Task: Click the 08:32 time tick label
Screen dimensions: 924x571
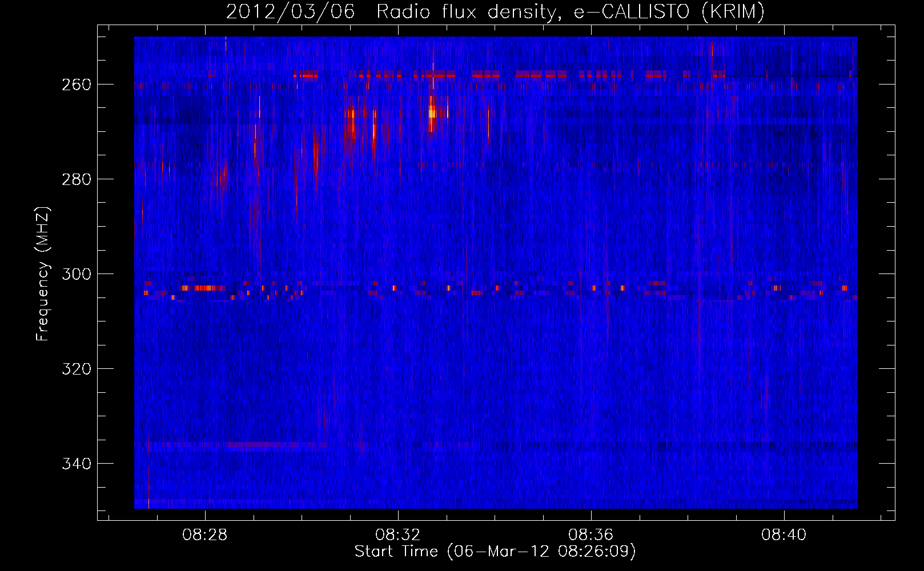Action: coord(397,535)
